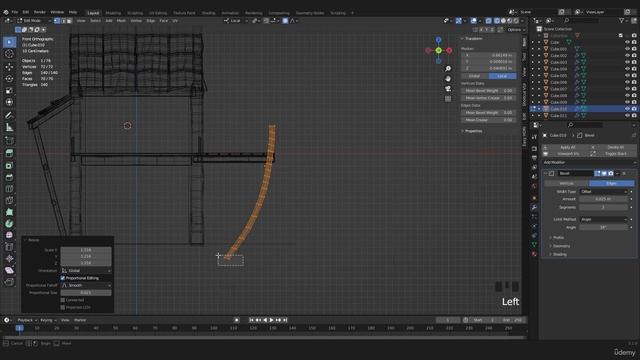Select the Loop Cut tool
640x360 pixels.
[x=9, y=189]
